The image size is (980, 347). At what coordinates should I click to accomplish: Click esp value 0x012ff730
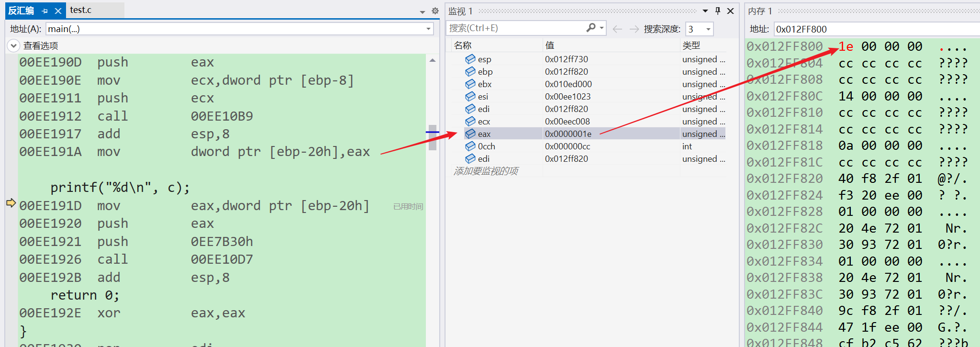pos(567,59)
